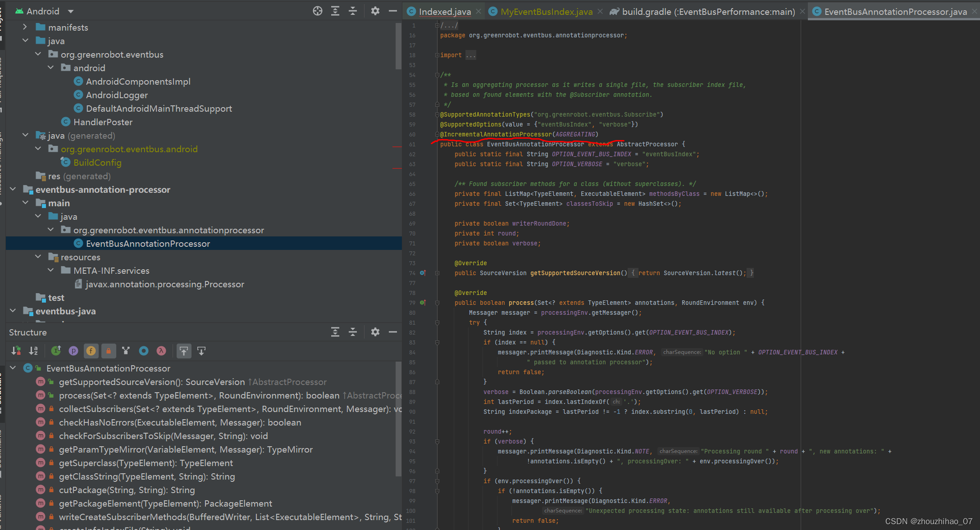The height and width of the screenshot is (530, 980).
Task: Toggle Show Properties filter
Action: point(73,351)
